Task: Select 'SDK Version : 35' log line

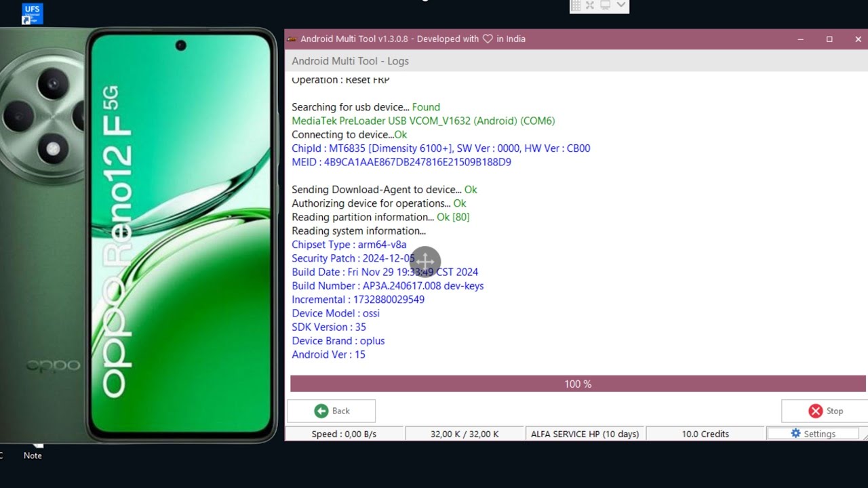Action: pyautogui.click(x=329, y=327)
